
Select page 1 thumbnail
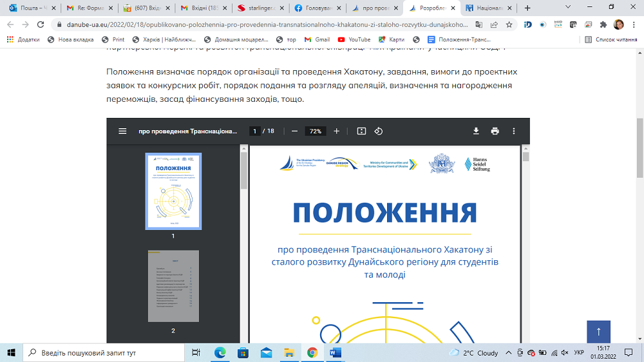pos(173,191)
